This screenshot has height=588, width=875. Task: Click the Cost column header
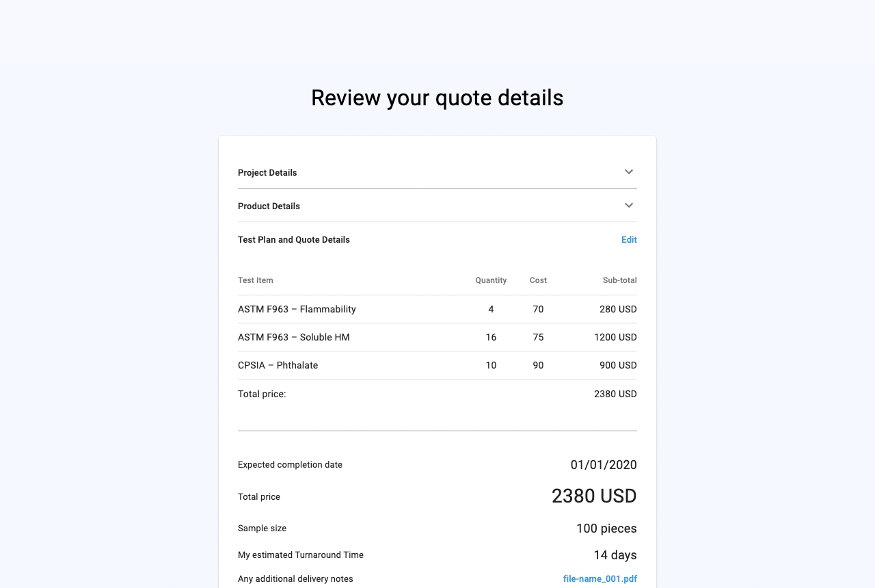click(x=538, y=280)
